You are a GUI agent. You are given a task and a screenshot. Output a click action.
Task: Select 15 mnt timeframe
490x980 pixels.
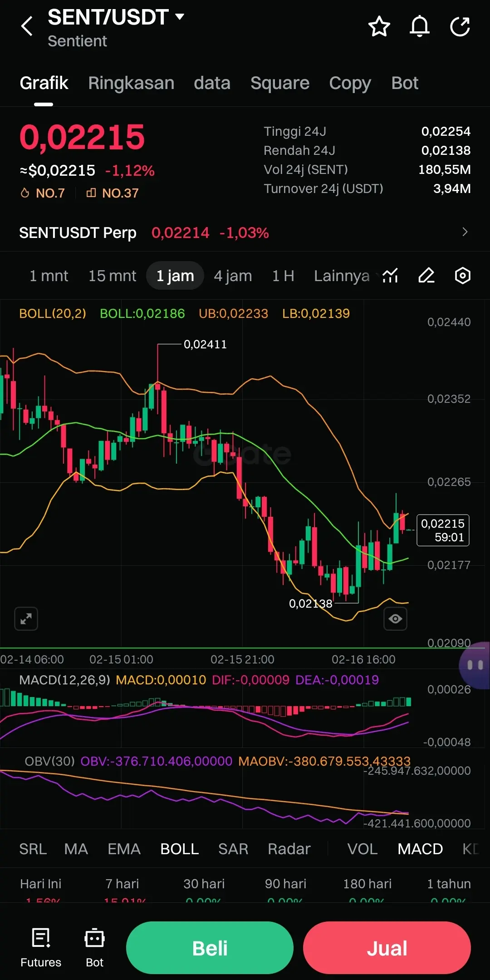112,276
